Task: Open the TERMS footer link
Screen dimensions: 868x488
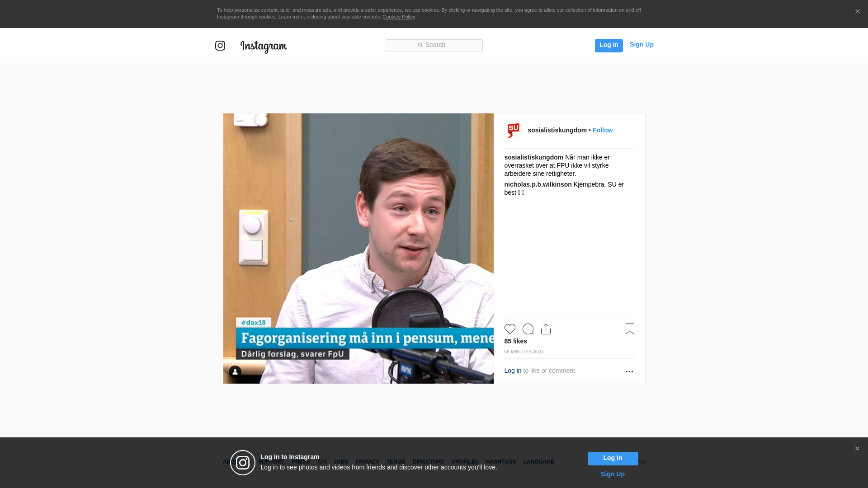Action: tap(396, 462)
